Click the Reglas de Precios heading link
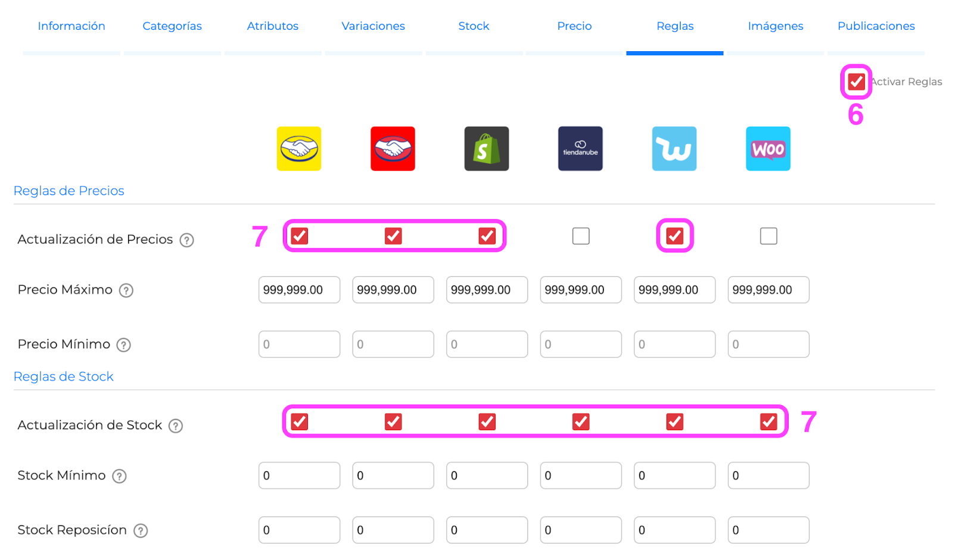 (x=69, y=191)
